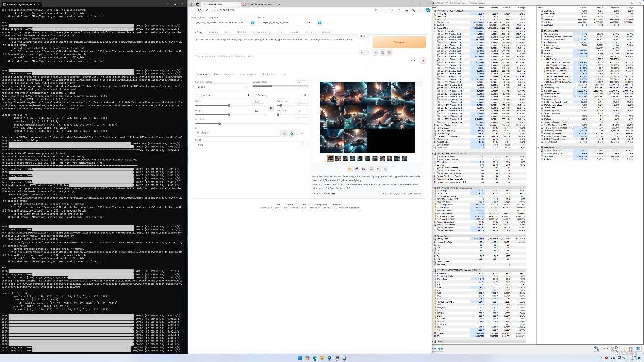Screen dimensions: 644x362
Task: Click the recycle icon to reuse seed
Action: 292,133
